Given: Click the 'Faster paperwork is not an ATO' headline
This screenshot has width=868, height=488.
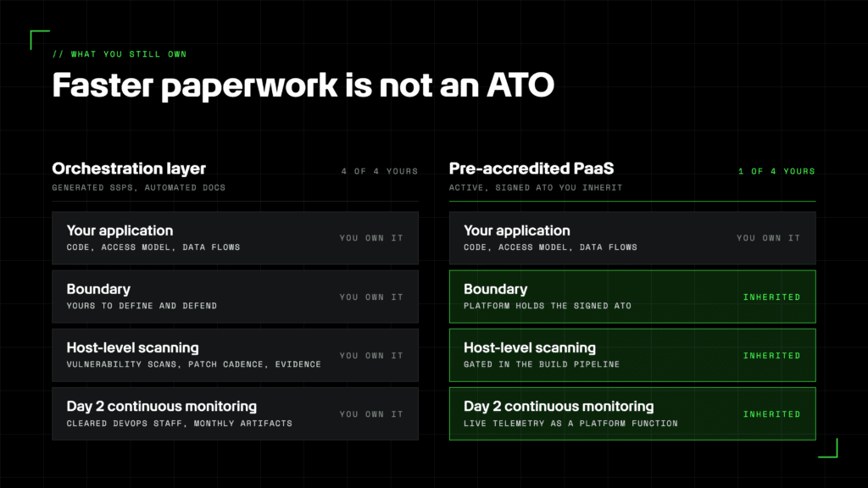Looking at the screenshot, I should (303, 86).
